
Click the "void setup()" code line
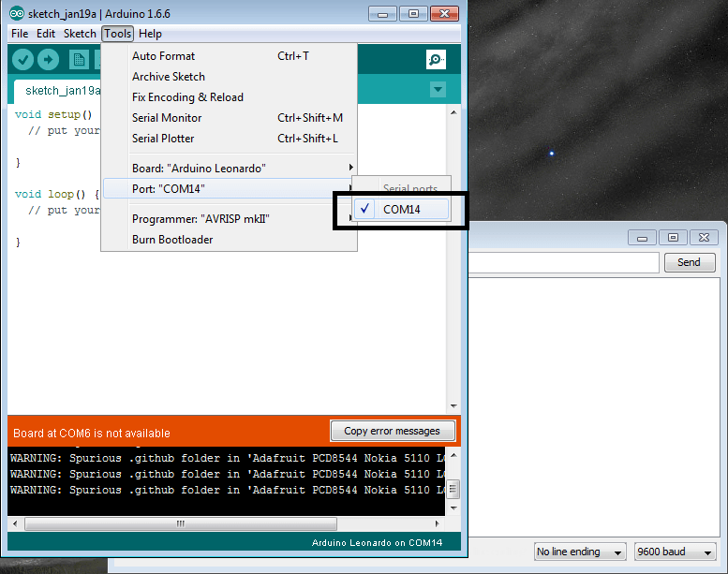(53, 114)
